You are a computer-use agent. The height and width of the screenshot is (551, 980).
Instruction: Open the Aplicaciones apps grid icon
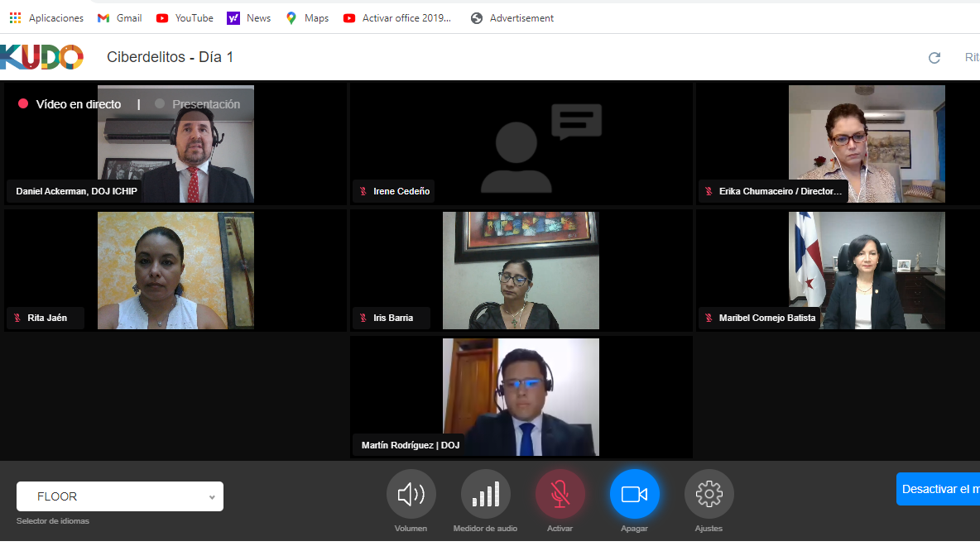point(15,18)
